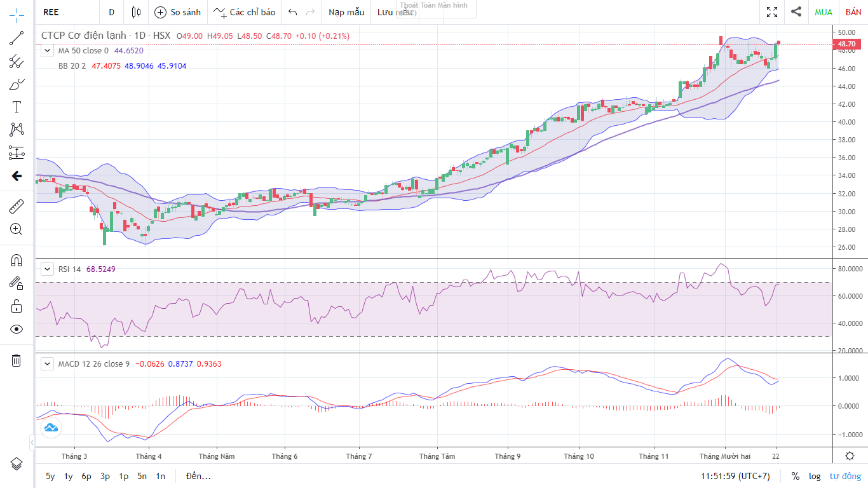Click the back arrow in left toolbar
Image resolution: width=868 pixels, height=488 pixels.
coord(17,176)
